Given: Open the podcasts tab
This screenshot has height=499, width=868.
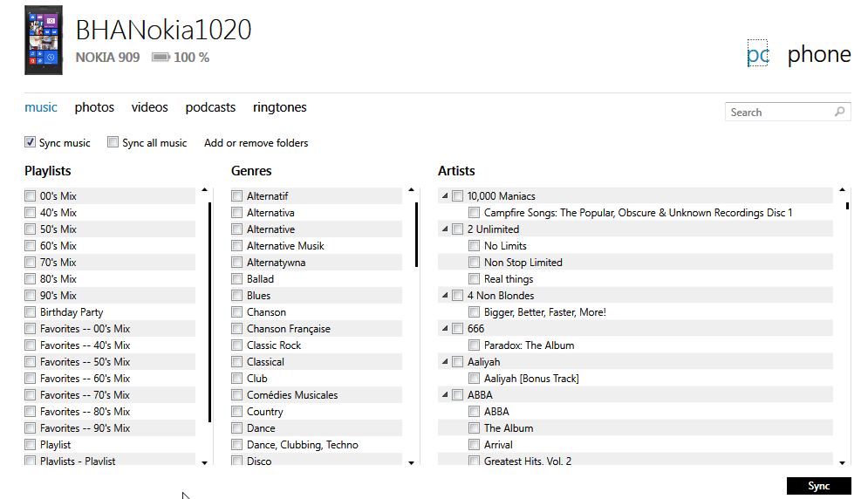Looking at the screenshot, I should (210, 107).
